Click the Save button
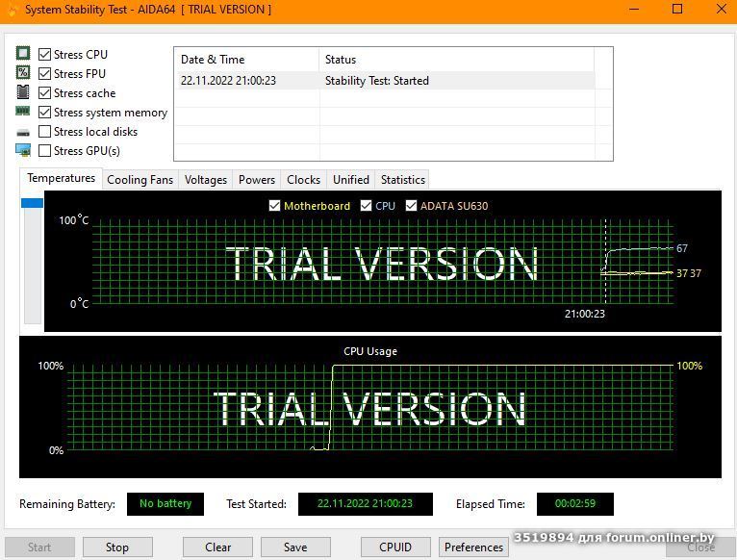The width and height of the screenshot is (737, 560). (x=295, y=547)
